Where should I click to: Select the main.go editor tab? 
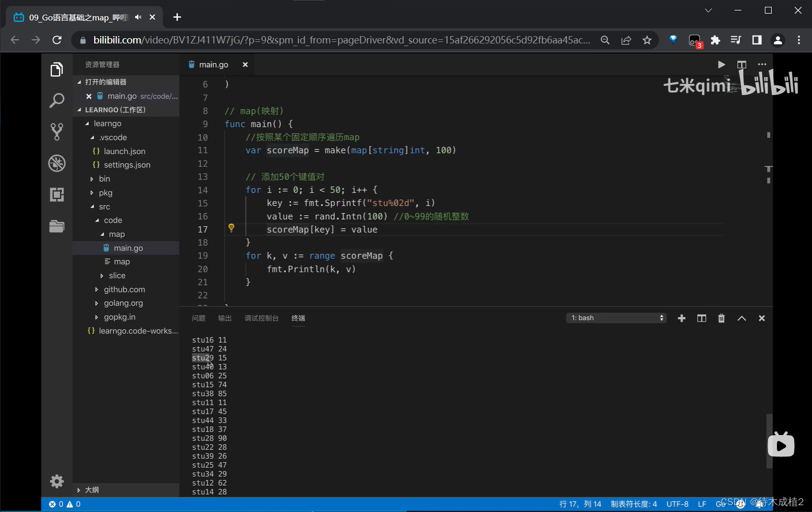coord(214,64)
